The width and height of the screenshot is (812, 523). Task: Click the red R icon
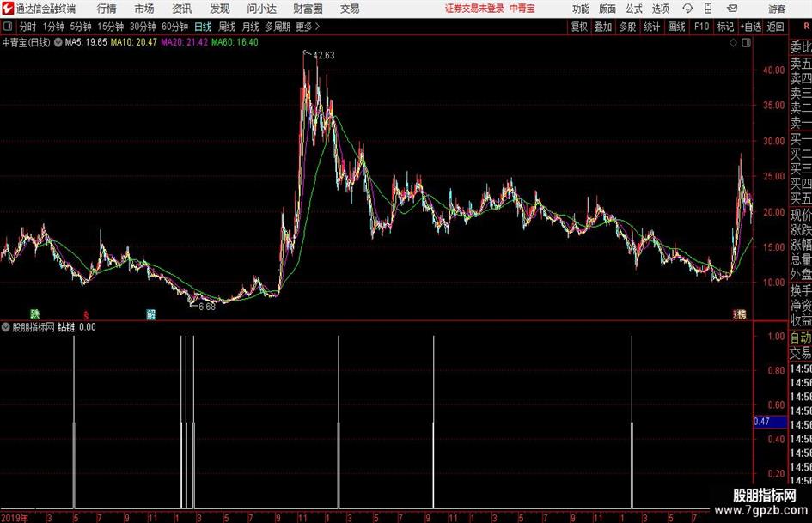pyautogui.click(x=806, y=27)
